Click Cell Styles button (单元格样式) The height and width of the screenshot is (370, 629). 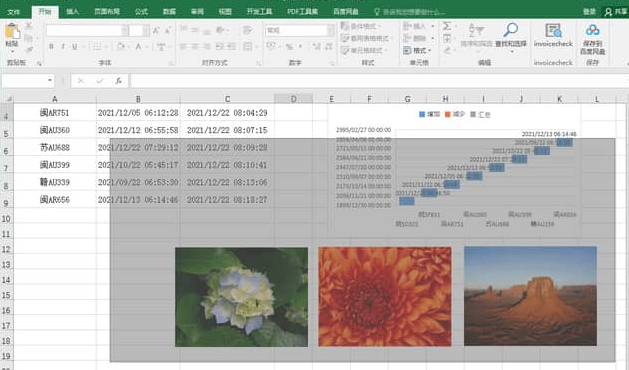(363, 50)
